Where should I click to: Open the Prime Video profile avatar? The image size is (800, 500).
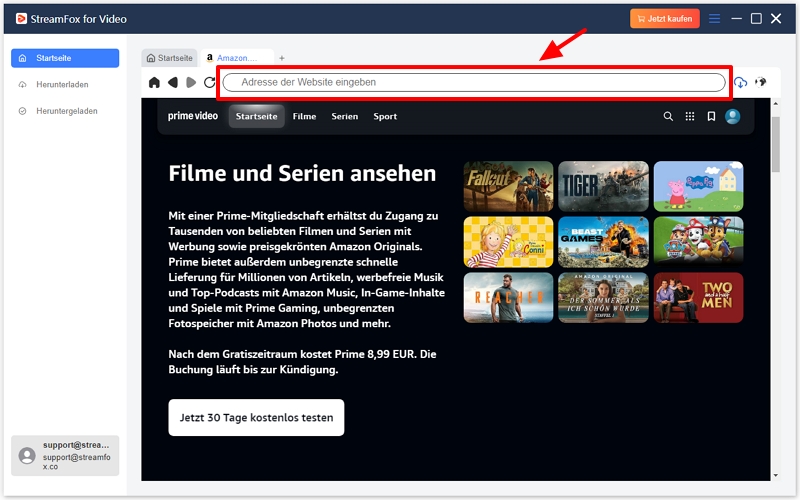click(x=733, y=116)
